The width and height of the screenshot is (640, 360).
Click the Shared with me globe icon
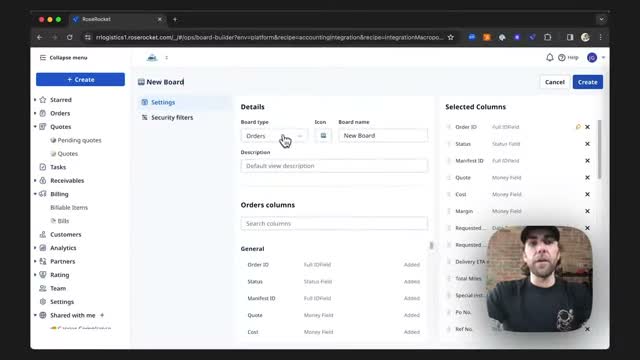point(43,315)
